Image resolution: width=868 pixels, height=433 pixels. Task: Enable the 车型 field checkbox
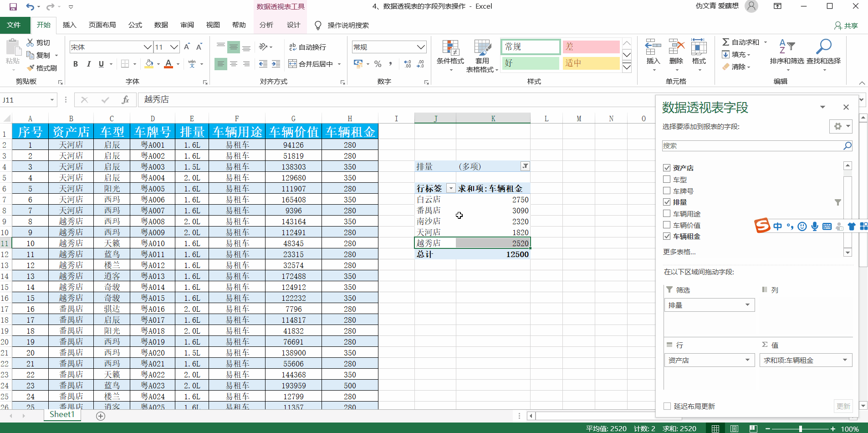pyautogui.click(x=667, y=179)
